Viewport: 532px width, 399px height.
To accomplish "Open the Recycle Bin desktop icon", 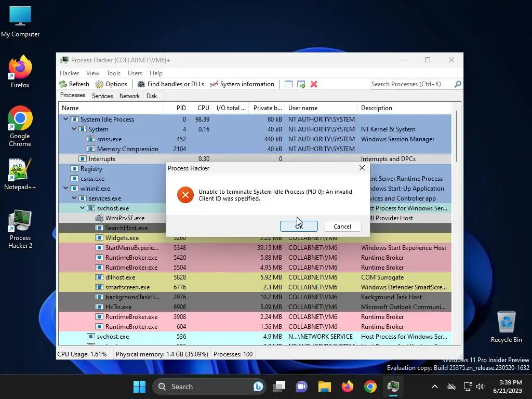I will [506, 326].
